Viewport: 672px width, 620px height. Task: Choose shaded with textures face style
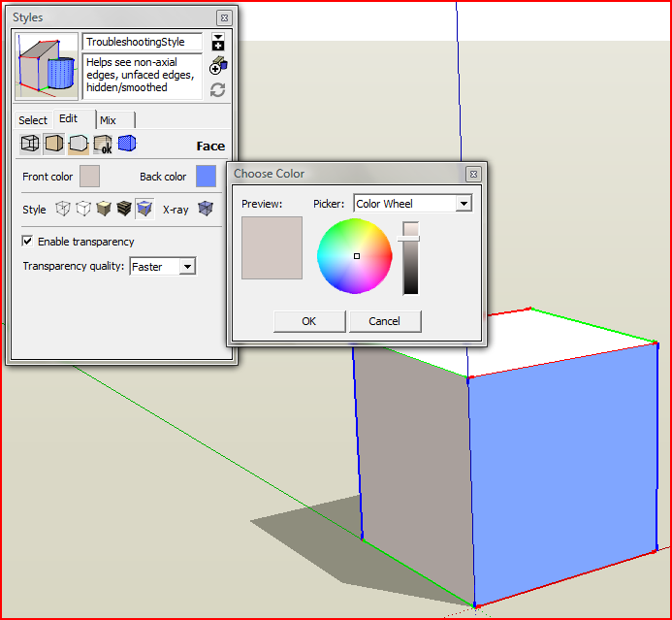[124, 209]
